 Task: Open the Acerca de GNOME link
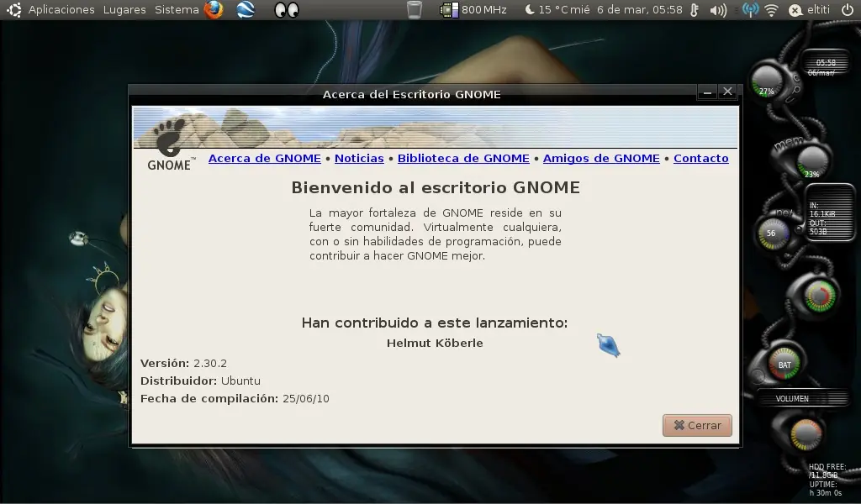(265, 159)
